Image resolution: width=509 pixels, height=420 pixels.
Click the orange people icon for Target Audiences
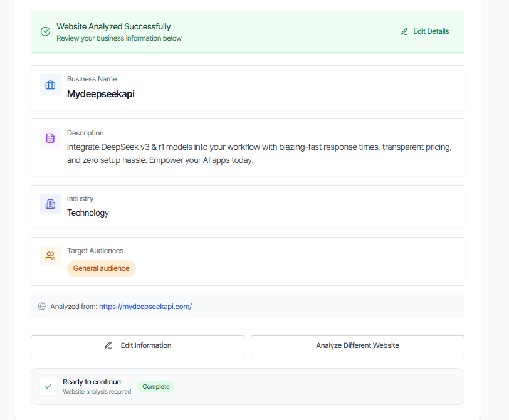point(50,256)
